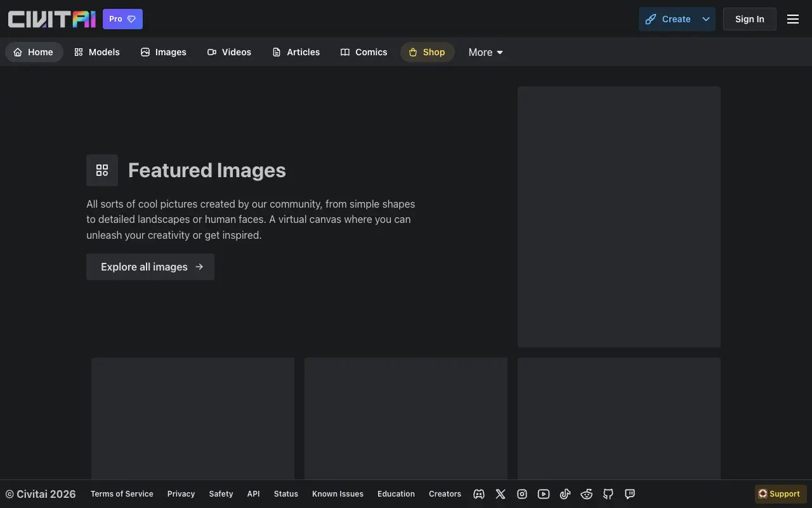Open the Support button
812x508 pixels.
tap(780, 494)
